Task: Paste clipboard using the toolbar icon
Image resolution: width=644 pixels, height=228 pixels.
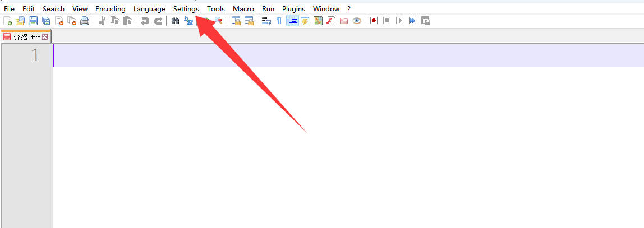Action: (x=128, y=21)
